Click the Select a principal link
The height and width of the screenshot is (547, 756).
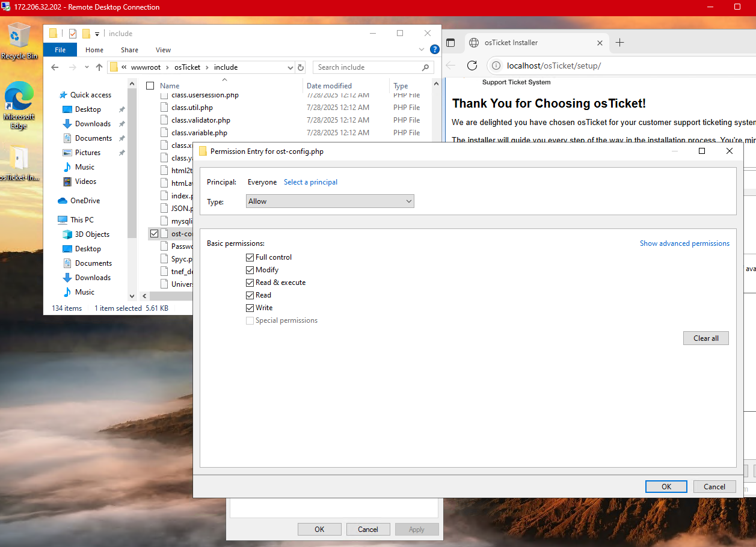click(310, 182)
